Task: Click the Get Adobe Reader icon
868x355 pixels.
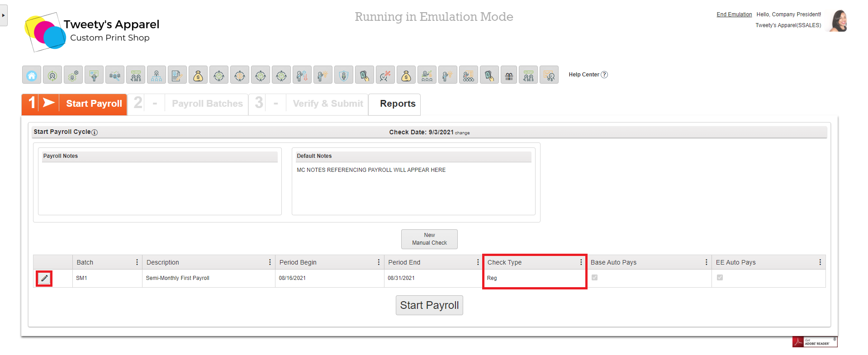Action: [815, 342]
